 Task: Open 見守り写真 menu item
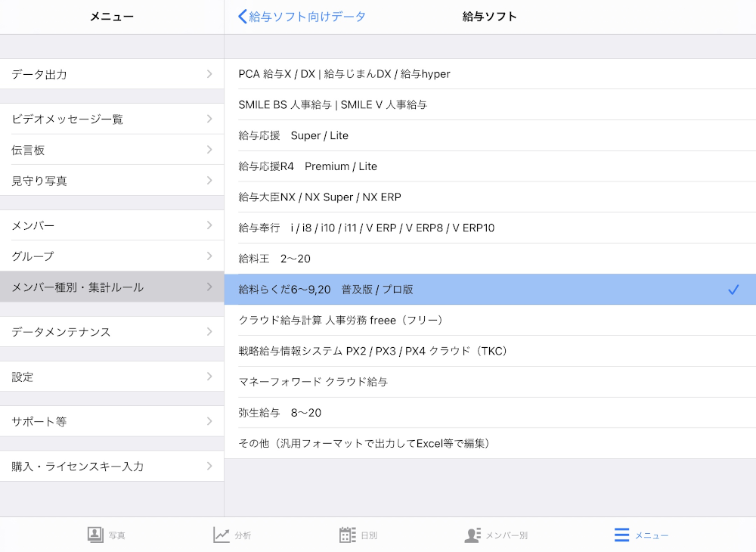pos(112,180)
